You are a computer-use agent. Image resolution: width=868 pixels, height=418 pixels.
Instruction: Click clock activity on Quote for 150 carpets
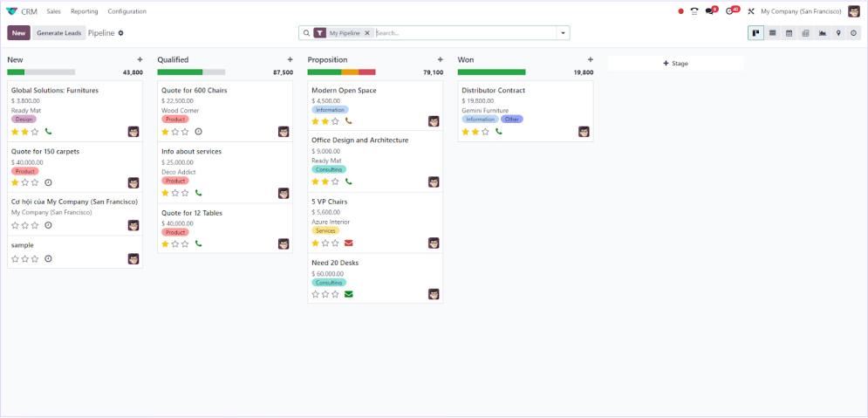pyautogui.click(x=48, y=182)
